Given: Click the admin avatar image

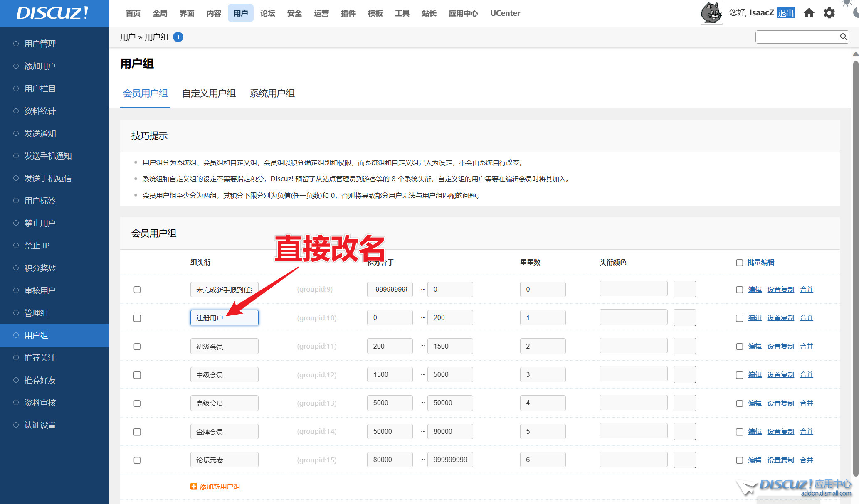Looking at the screenshot, I should point(711,12).
